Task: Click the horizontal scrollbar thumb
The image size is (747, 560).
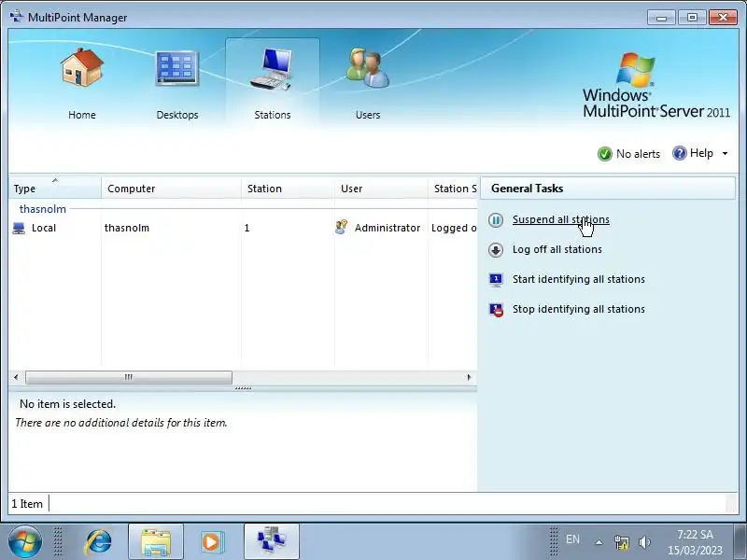Action: tap(129, 377)
